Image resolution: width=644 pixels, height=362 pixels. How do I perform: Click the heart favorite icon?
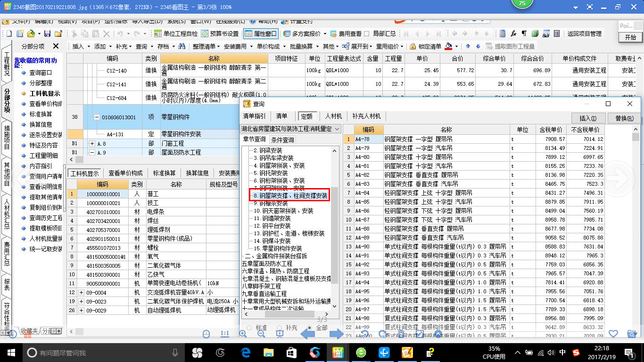click(x=613, y=334)
